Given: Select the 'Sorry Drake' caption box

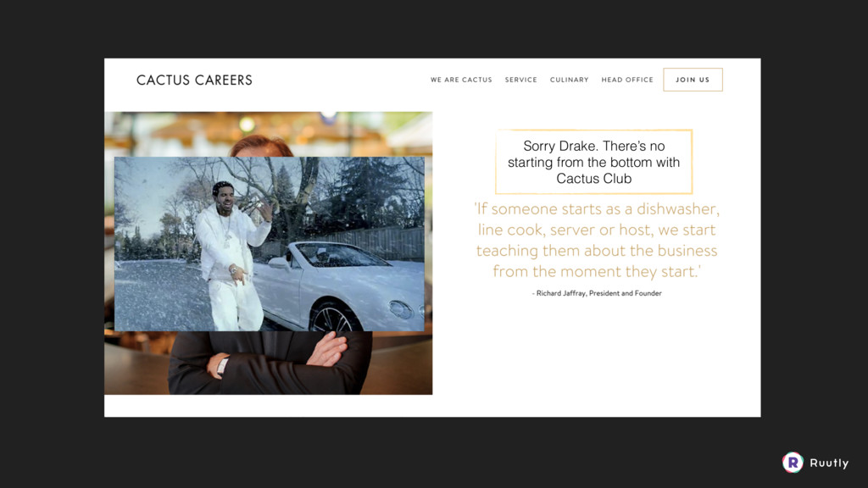Looking at the screenshot, I should 593,162.
